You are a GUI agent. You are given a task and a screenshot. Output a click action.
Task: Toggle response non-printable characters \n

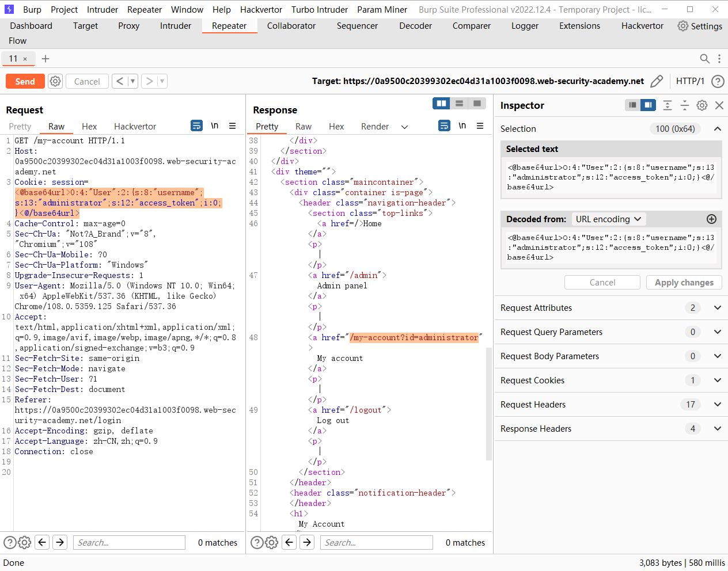[x=462, y=125]
